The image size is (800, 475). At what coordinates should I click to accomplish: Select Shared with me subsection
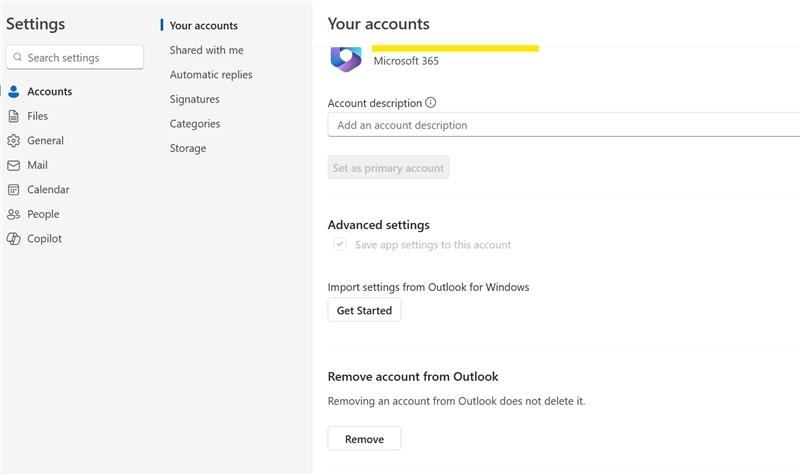[x=207, y=50]
